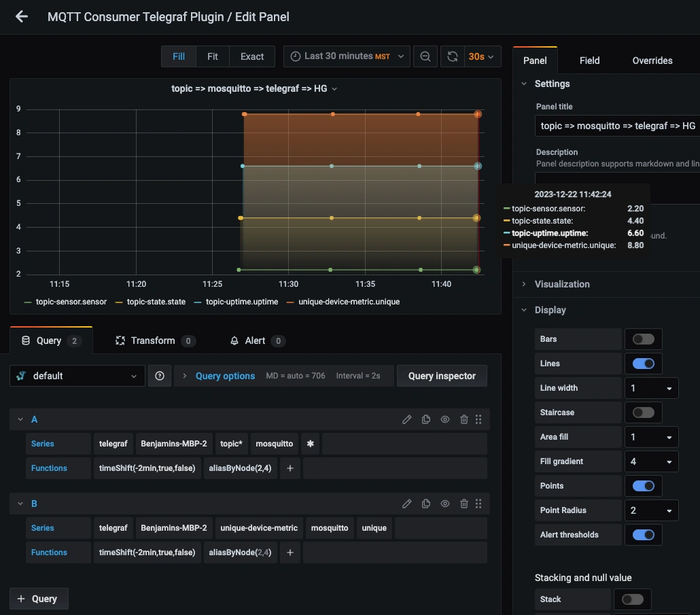
Task: Click the unique segment in query B
Action: pos(374,528)
